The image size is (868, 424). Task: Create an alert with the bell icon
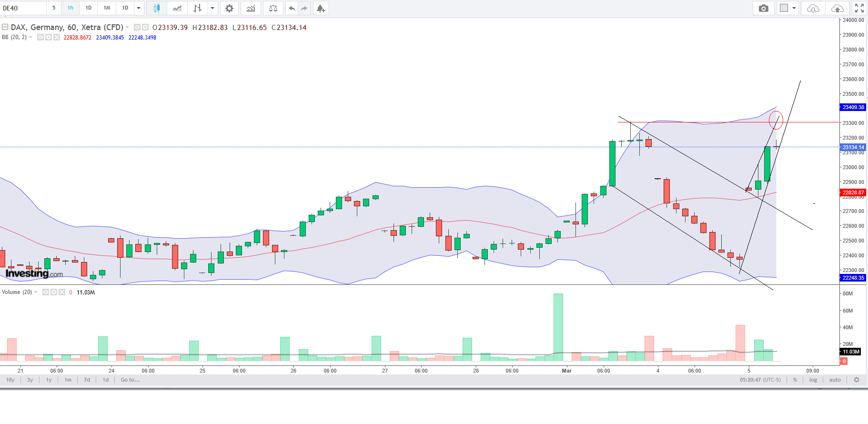pos(321,8)
